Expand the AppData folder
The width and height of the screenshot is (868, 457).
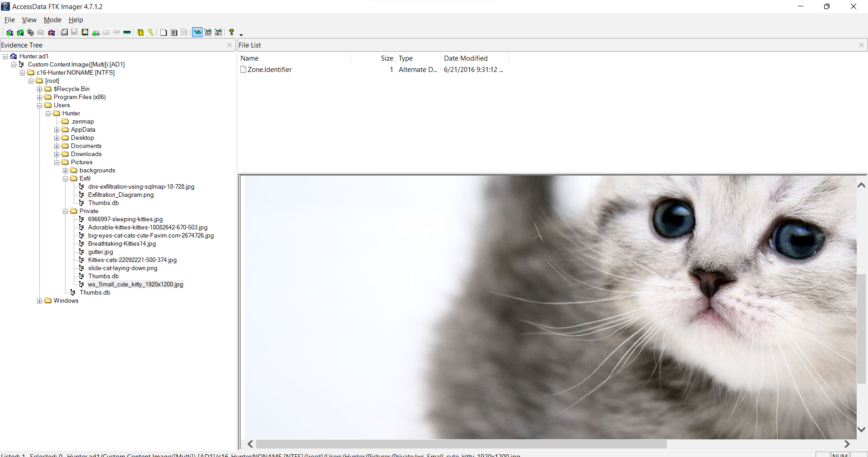click(57, 130)
